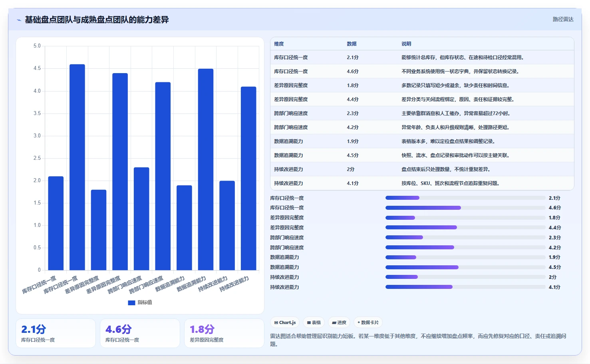Click the 5.0 y-axis label on the chart

(x=37, y=46)
